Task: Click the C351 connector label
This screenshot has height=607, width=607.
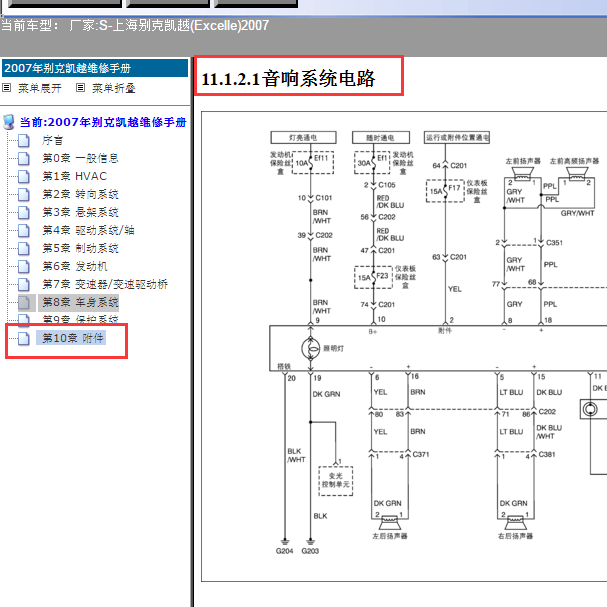Action: 554,242
